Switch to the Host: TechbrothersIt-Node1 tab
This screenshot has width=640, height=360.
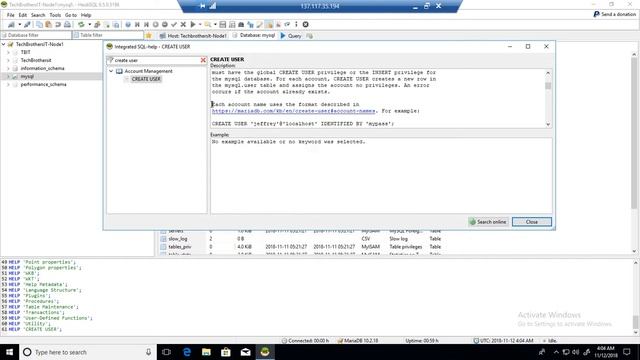(x=193, y=36)
